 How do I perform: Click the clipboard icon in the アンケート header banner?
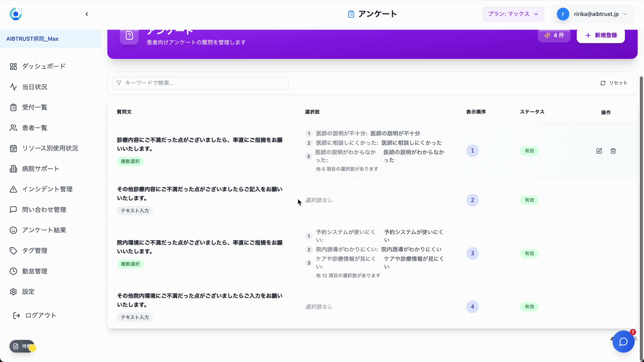pos(129,36)
